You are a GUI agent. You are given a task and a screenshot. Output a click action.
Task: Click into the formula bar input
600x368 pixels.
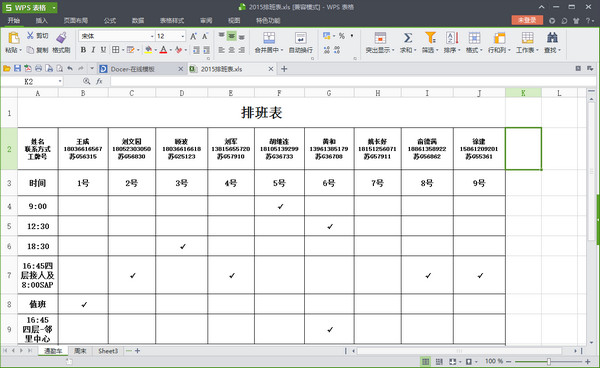352,81
